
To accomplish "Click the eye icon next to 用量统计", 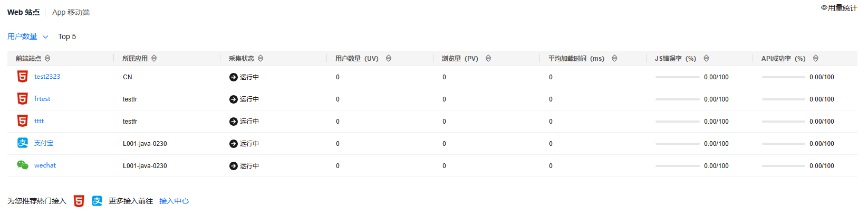I will coord(824,8).
